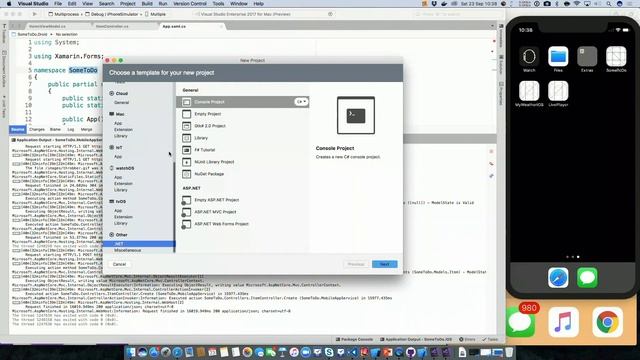Launch SomeToDo app in iOS simulator
Screen dimensions: 640x360
(616, 56)
